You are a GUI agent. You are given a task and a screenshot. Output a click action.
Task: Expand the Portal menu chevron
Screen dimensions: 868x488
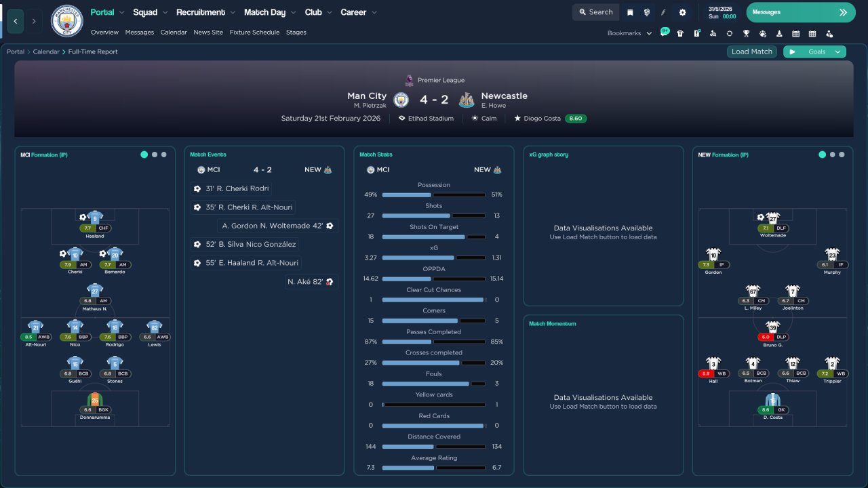(x=122, y=12)
